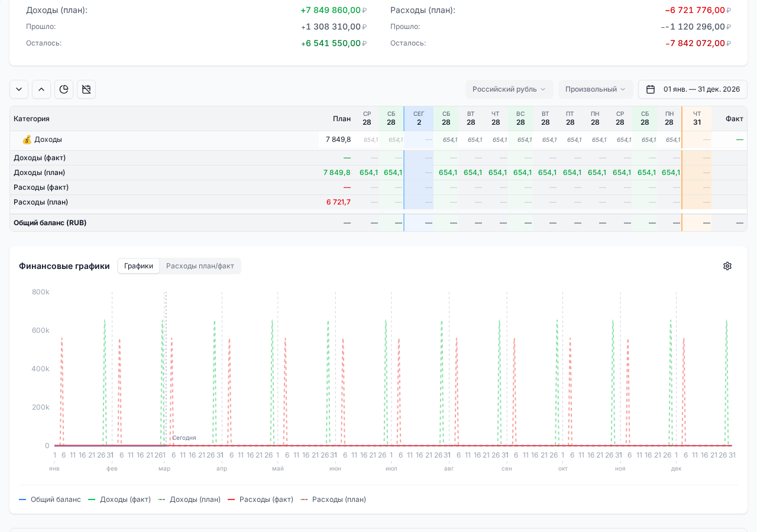Select the Графики tab
This screenshot has width=757, height=532.
[138, 266]
